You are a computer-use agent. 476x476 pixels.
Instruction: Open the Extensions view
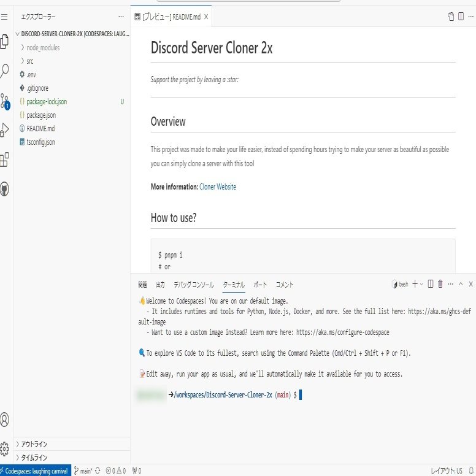pos(4,159)
